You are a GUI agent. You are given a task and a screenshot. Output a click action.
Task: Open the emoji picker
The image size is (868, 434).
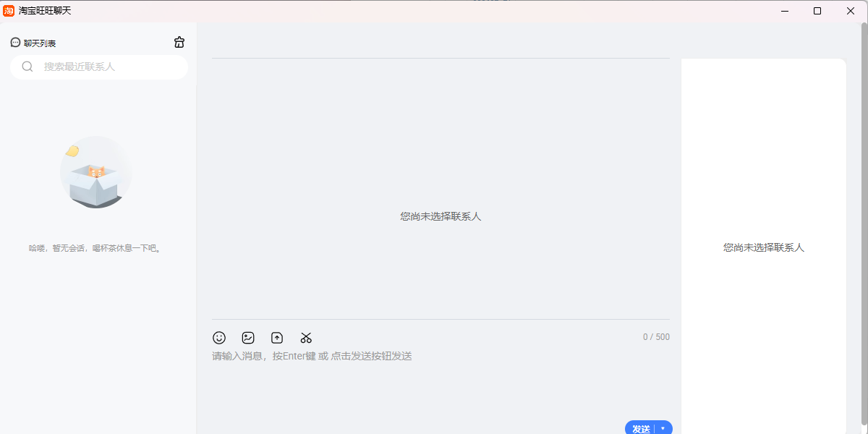click(219, 338)
